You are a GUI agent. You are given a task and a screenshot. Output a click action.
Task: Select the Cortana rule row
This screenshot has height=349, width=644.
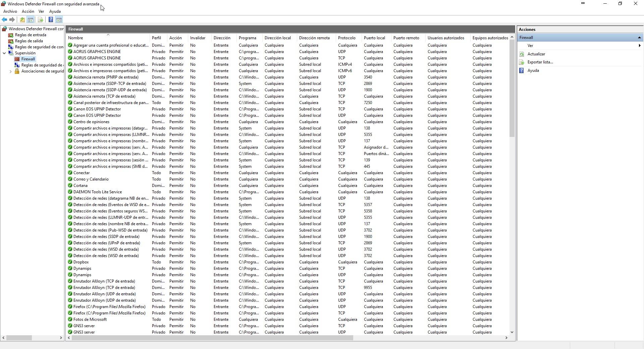pyautogui.click(x=288, y=186)
